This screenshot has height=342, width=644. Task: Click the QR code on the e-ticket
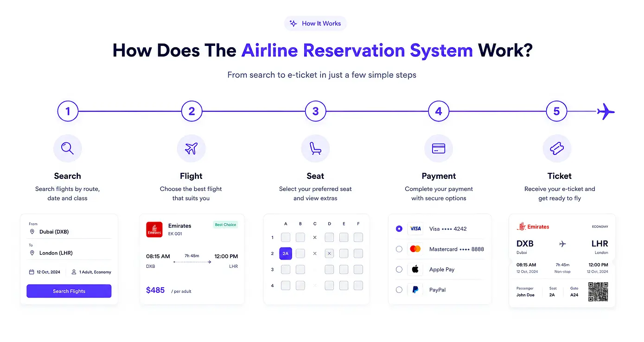click(x=598, y=292)
